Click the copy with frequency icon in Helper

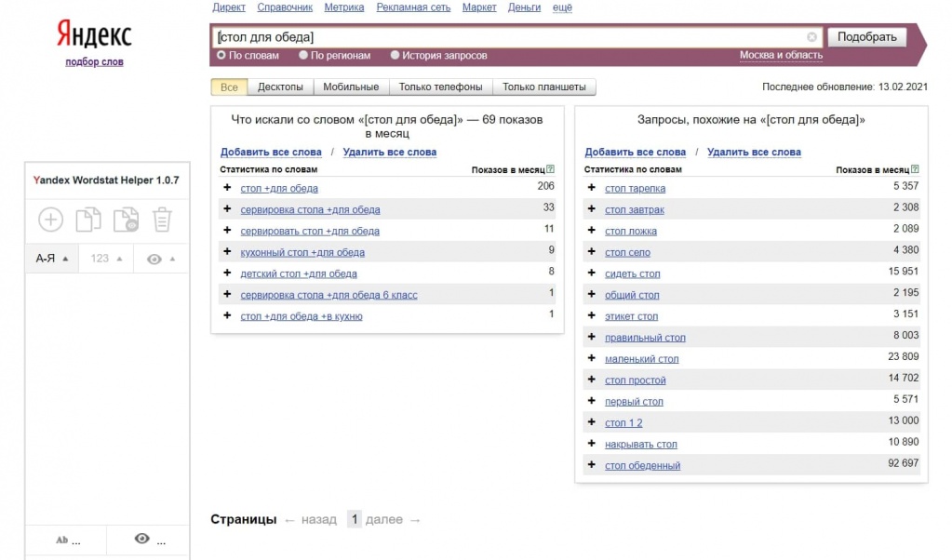point(125,220)
